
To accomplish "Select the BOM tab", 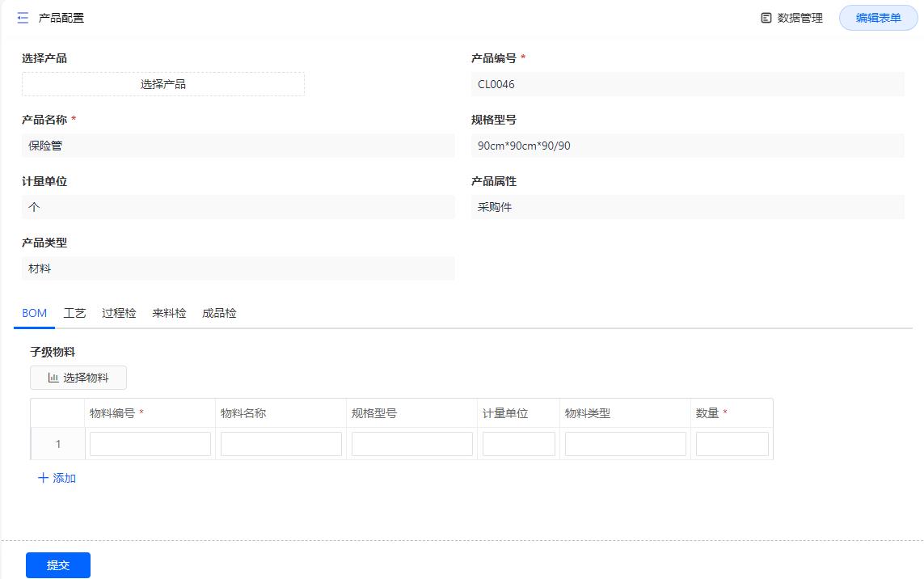I will coord(34,313).
